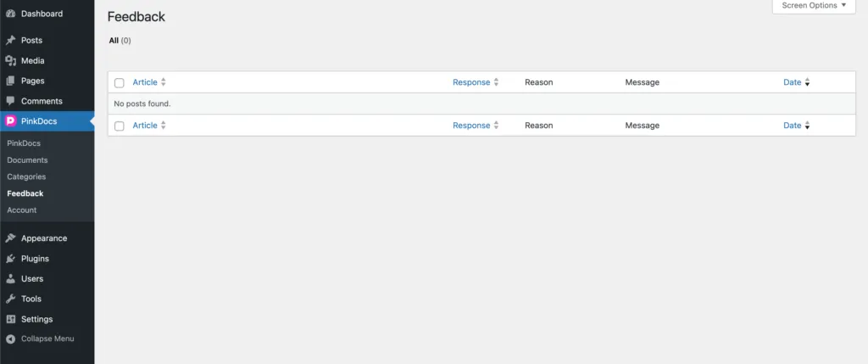
Task: Click the Posts pushpin icon
Action: click(x=10, y=40)
